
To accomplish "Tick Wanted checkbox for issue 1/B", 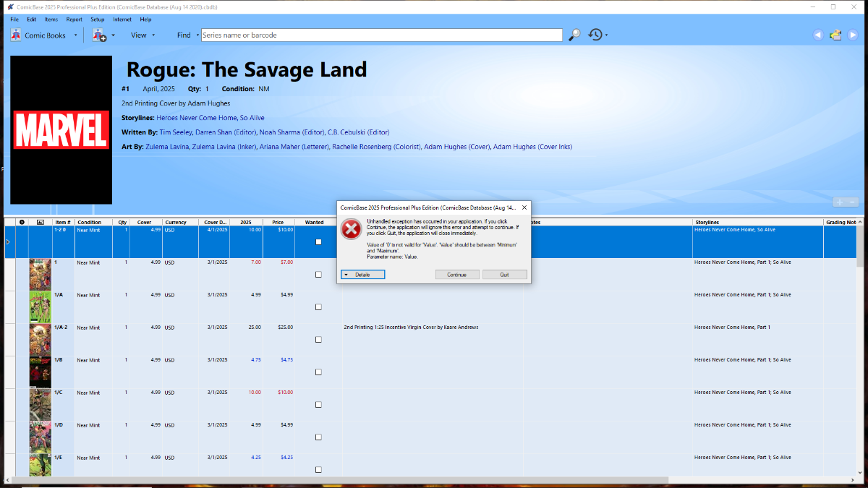I will click(318, 372).
